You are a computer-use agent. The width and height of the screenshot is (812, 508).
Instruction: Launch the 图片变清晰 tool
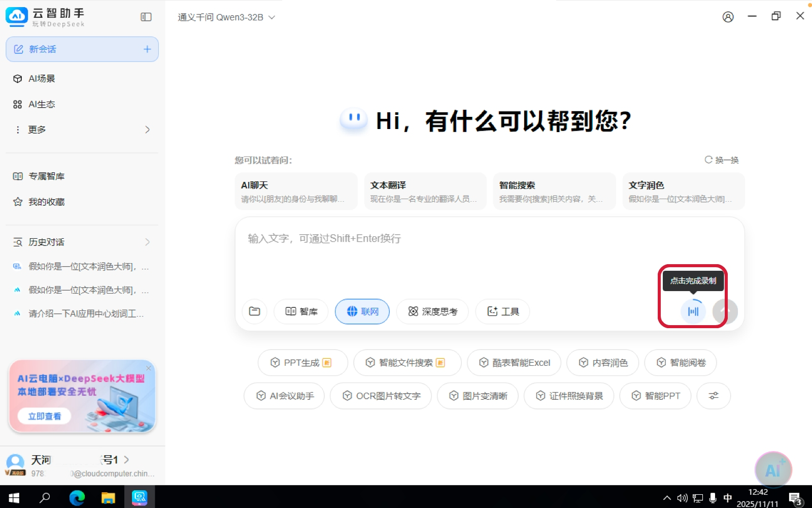478,396
